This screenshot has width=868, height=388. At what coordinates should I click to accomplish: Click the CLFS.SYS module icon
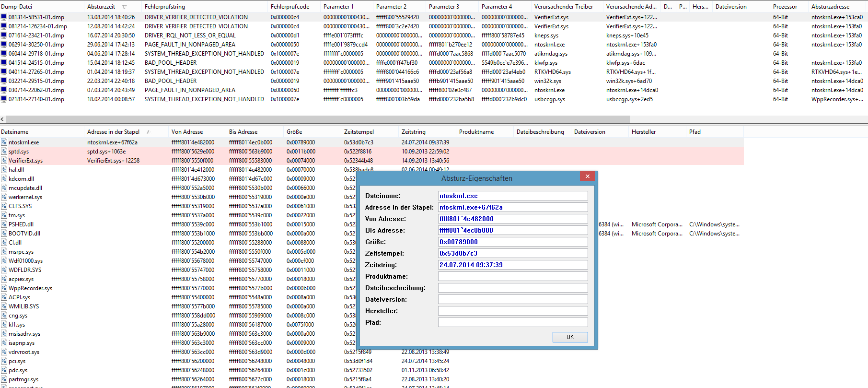[x=4, y=206]
